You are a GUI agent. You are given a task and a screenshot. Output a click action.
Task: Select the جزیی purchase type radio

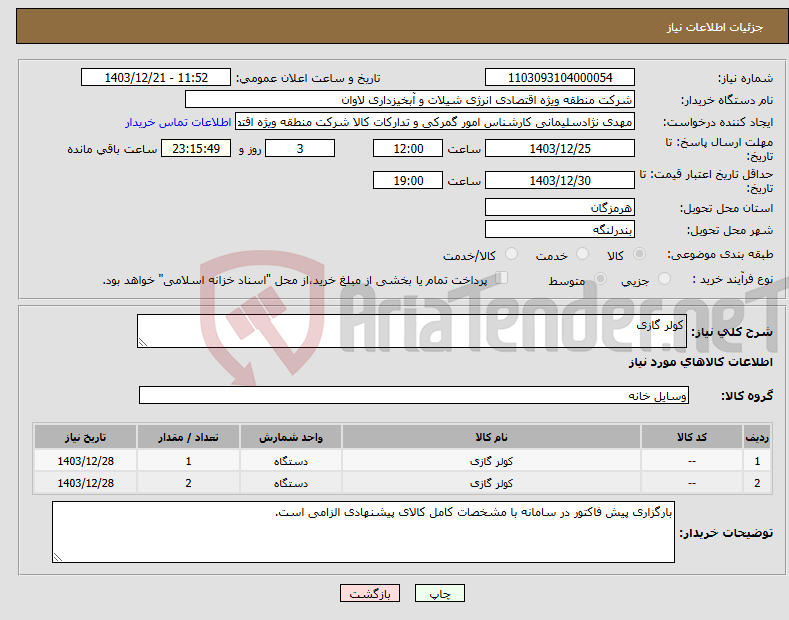coord(664,279)
